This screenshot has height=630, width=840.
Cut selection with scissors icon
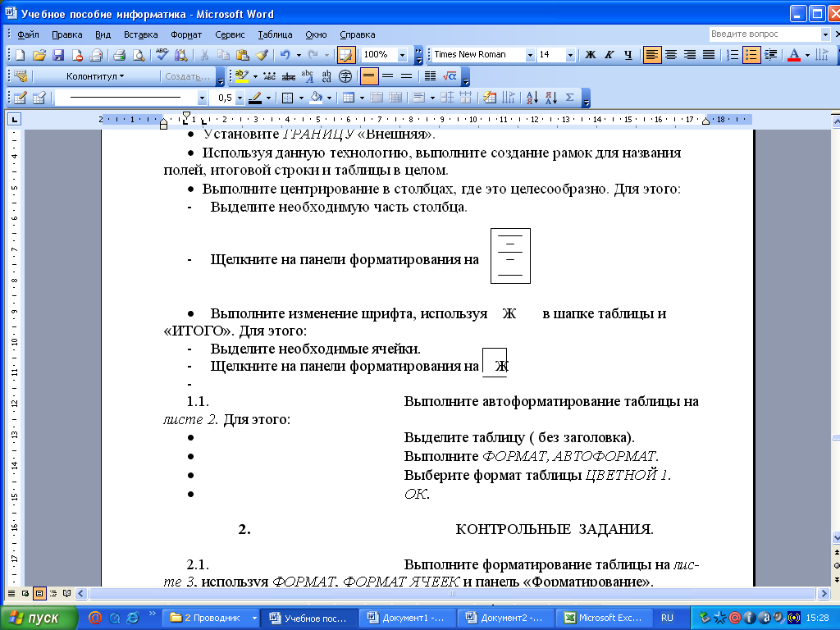click(204, 55)
